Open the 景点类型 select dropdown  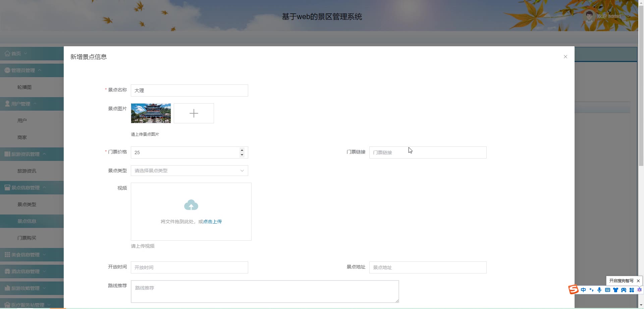click(190, 171)
